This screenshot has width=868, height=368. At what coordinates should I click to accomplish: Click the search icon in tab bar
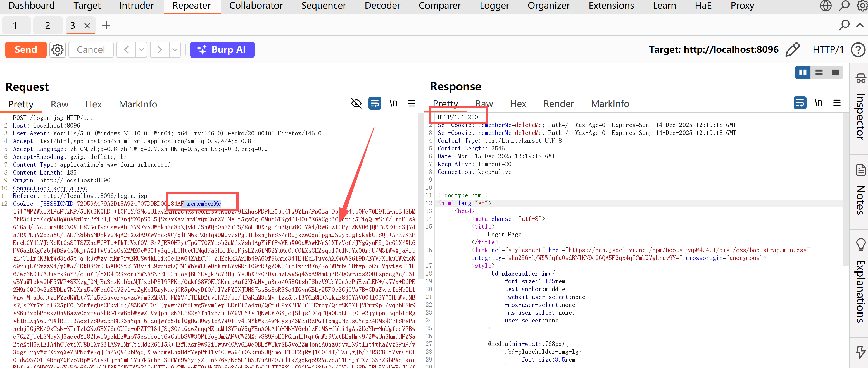844,25
